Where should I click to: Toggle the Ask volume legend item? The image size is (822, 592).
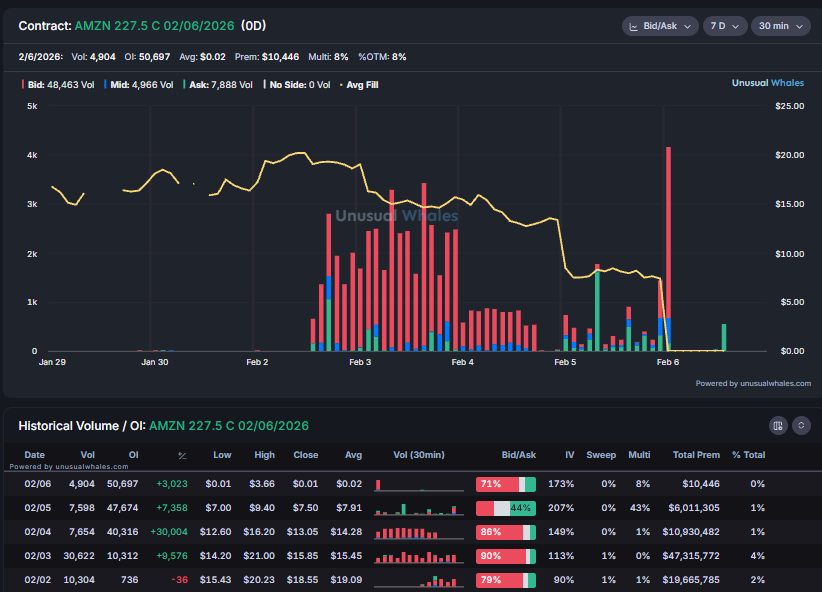click(x=218, y=85)
